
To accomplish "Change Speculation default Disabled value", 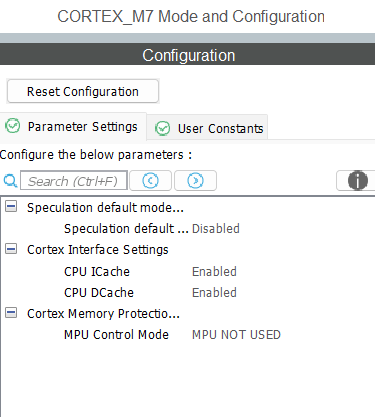I will [216, 229].
